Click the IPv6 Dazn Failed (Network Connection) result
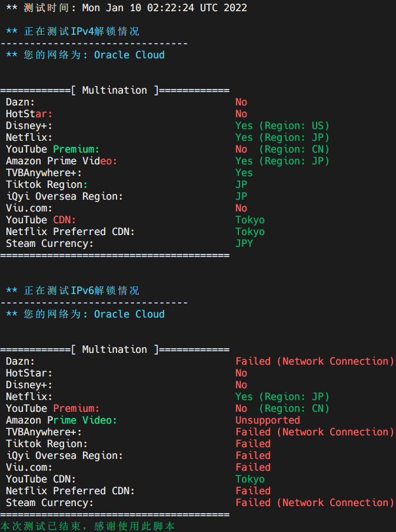Viewport: 396px width, 532px height. tap(315, 361)
